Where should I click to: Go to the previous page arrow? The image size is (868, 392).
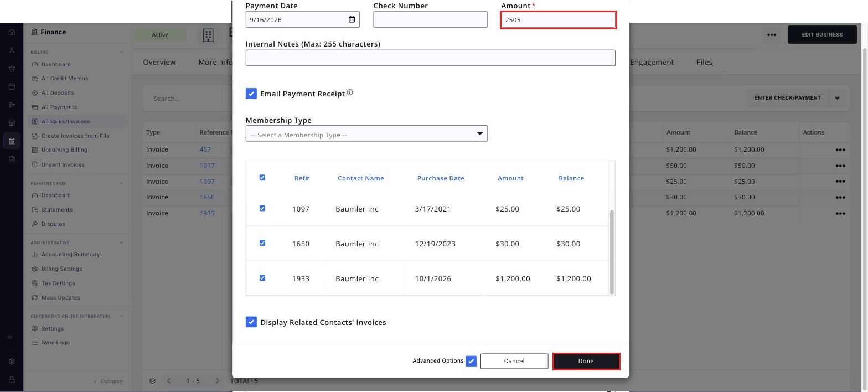[169, 381]
